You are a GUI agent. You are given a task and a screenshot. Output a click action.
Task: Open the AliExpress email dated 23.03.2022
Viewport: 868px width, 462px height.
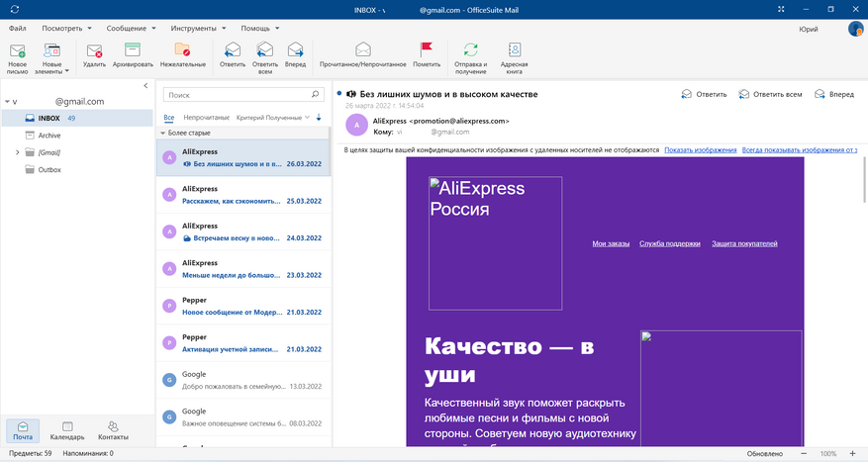click(x=243, y=269)
